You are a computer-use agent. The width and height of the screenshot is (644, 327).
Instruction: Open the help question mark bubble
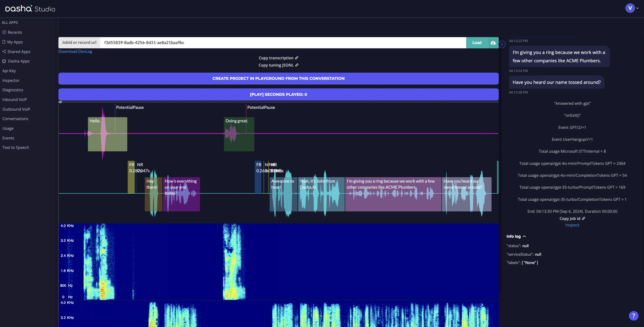coord(633,316)
